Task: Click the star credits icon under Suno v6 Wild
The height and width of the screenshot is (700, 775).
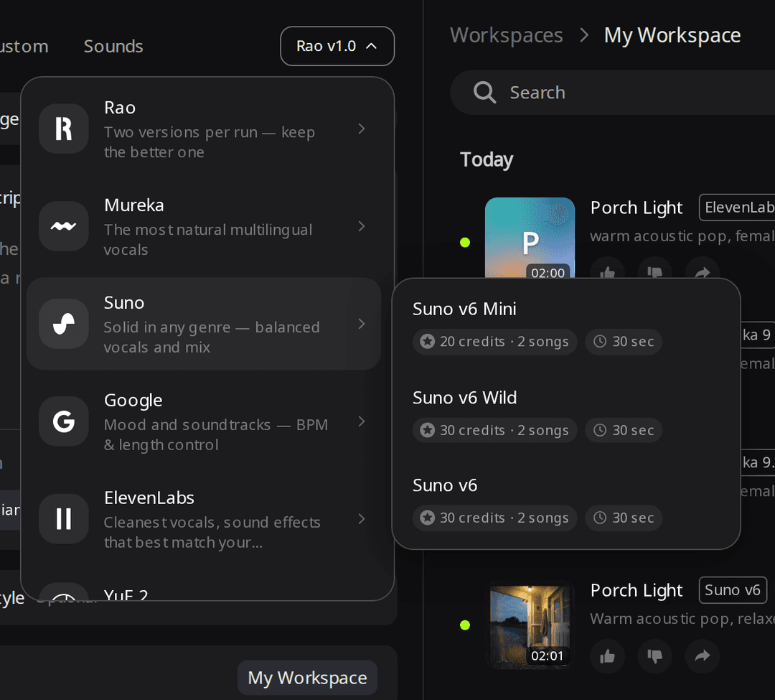Action: click(428, 430)
